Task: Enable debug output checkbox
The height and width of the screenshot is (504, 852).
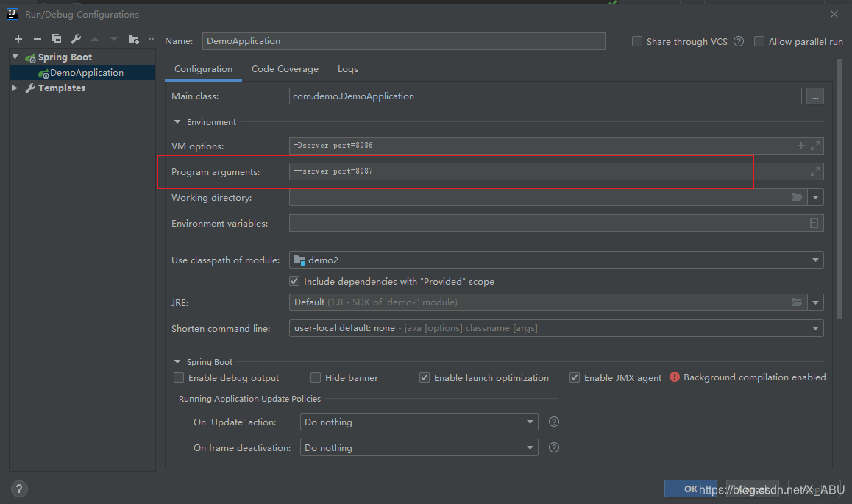Action: [178, 377]
